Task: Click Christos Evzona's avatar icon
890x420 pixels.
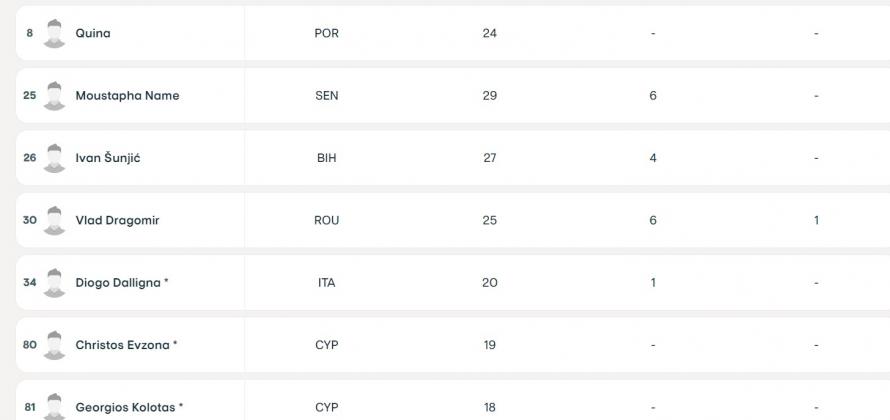Action: [x=55, y=345]
